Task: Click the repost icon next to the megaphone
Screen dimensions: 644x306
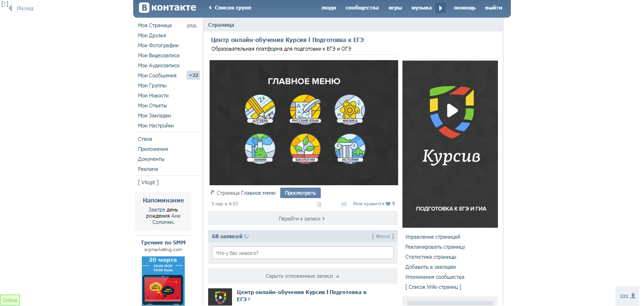Action: pos(318,204)
